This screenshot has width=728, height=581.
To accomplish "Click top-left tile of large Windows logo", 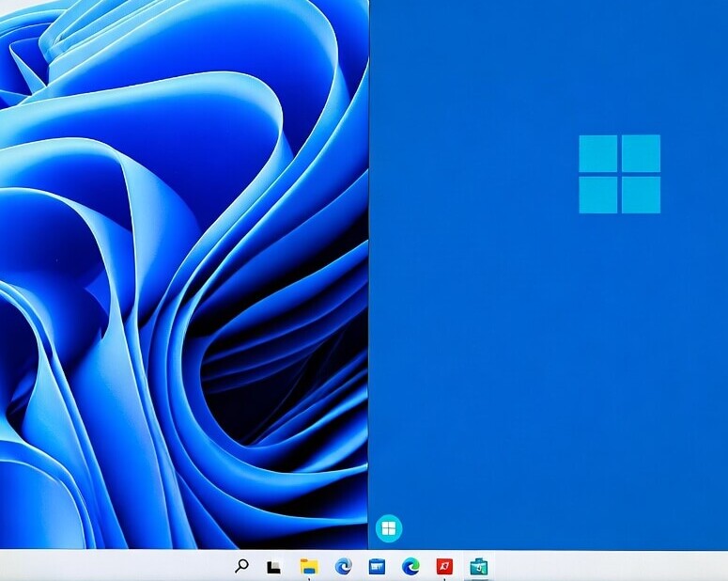I will (x=597, y=153).
